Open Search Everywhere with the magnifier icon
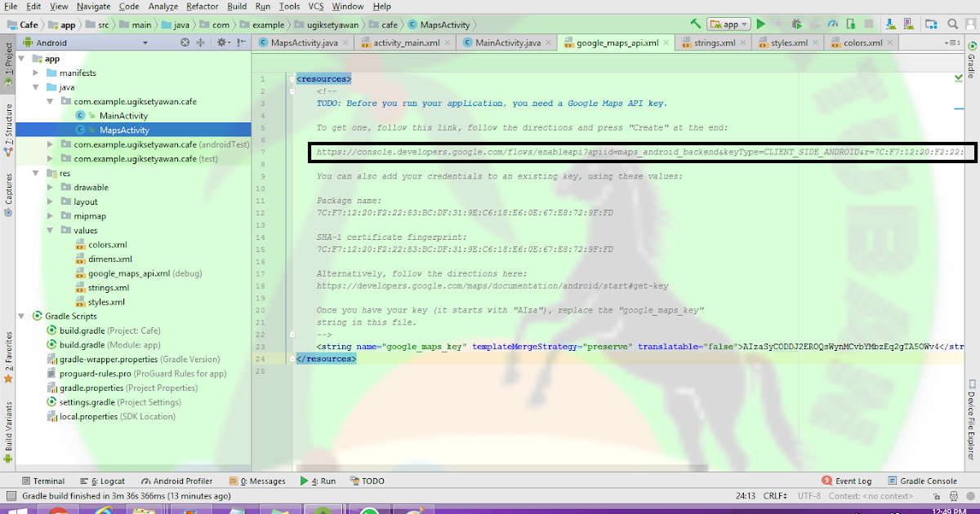The image size is (980, 514). click(953, 24)
